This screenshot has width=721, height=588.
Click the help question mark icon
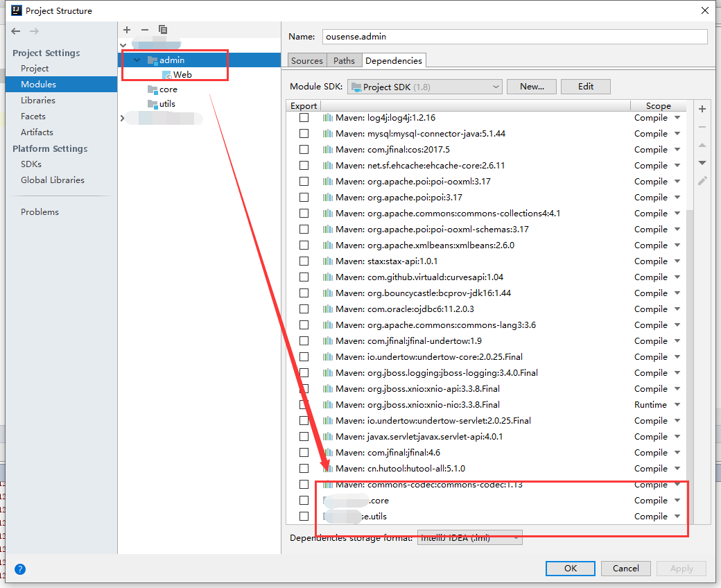click(19, 569)
